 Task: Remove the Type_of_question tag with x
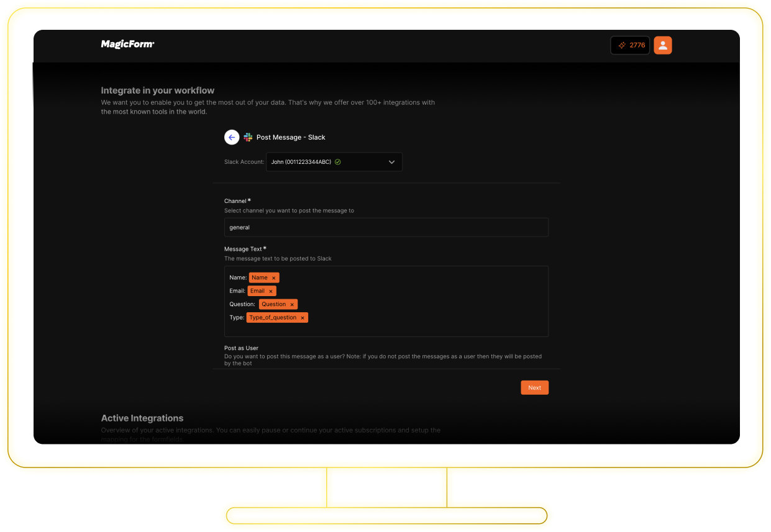tap(303, 318)
